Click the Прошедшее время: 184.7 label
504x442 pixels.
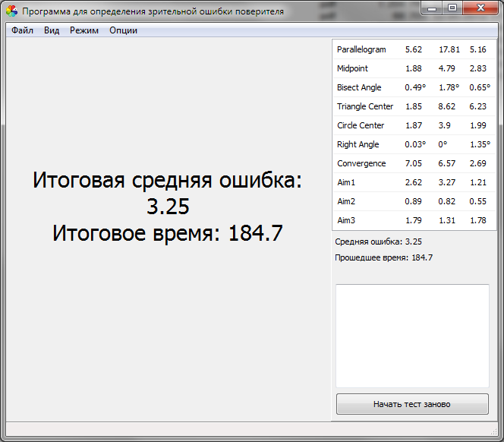tap(384, 257)
